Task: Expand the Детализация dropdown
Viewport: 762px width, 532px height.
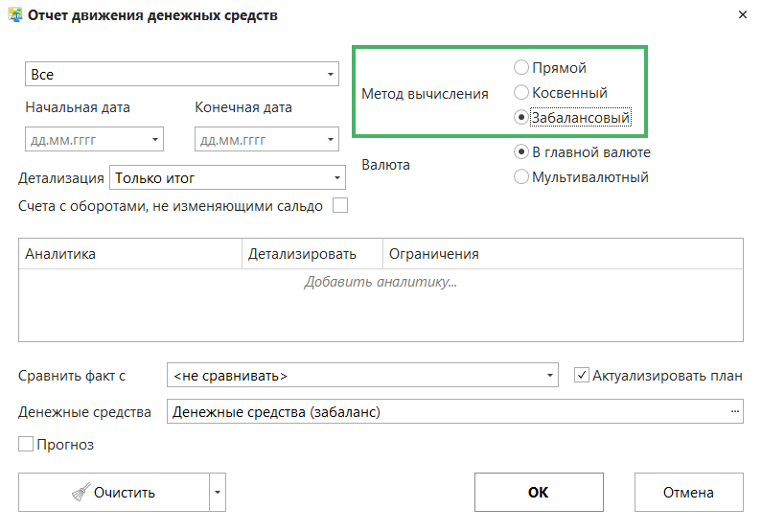Action: (337, 178)
